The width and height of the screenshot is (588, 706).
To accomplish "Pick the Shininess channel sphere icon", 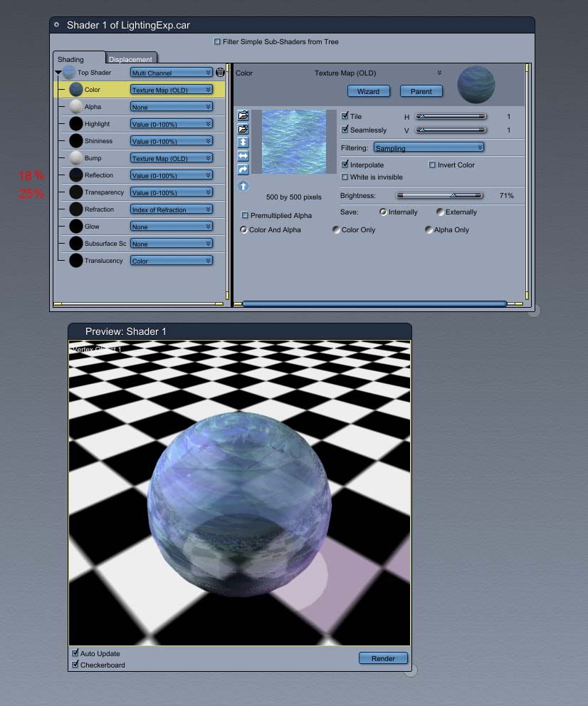I will pos(76,140).
